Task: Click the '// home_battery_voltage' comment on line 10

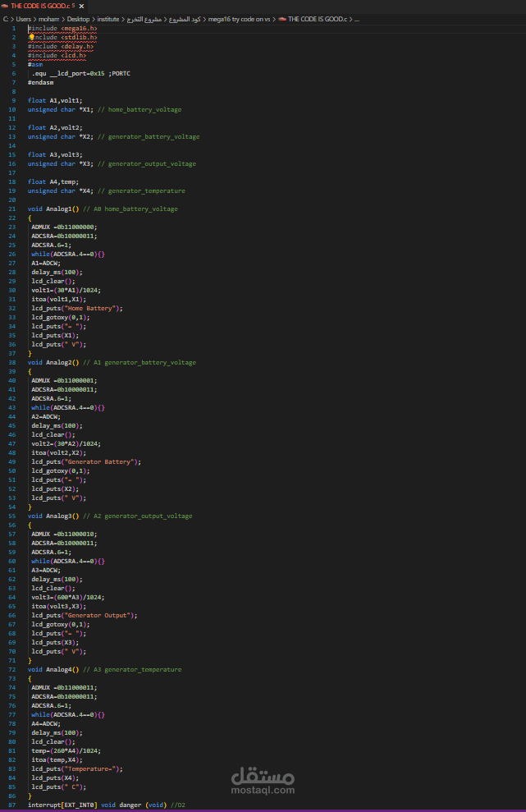Action: 140,110
